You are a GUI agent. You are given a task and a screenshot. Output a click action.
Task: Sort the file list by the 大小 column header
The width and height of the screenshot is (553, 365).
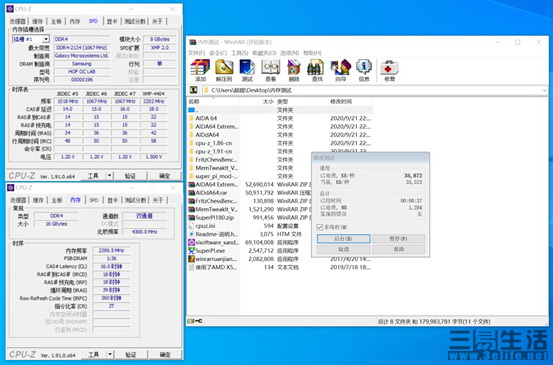coord(257,102)
